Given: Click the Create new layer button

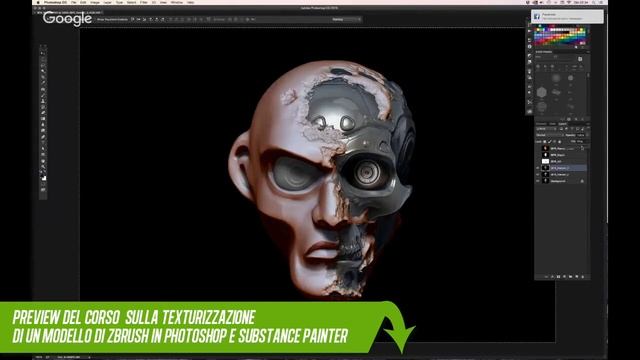Looking at the screenshot, I should point(577,277).
